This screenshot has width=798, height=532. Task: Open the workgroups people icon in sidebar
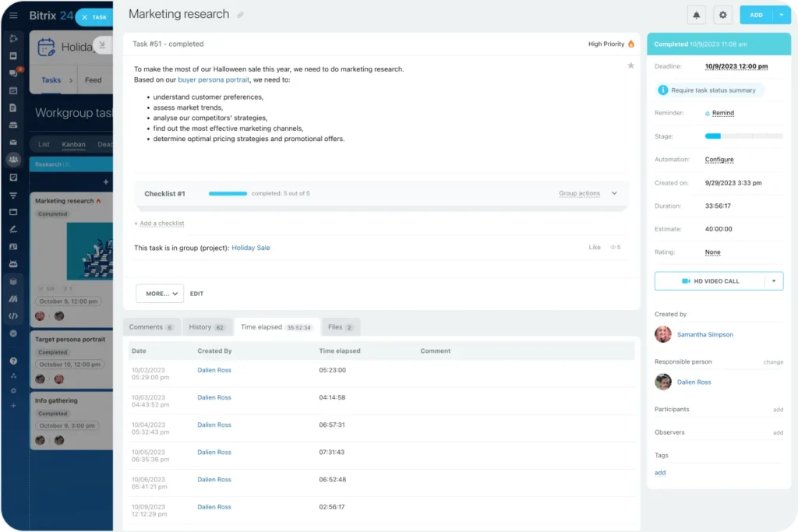[x=13, y=159]
